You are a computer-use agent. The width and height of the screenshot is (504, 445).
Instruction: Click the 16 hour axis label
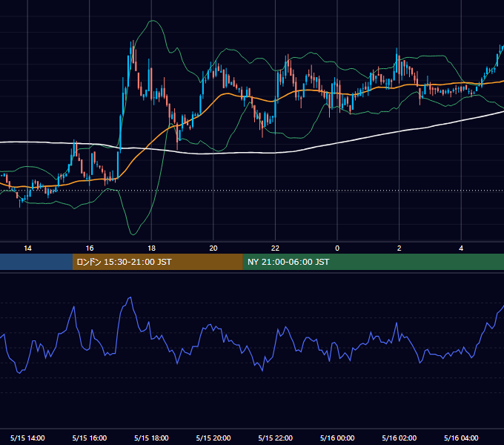[x=90, y=248]
